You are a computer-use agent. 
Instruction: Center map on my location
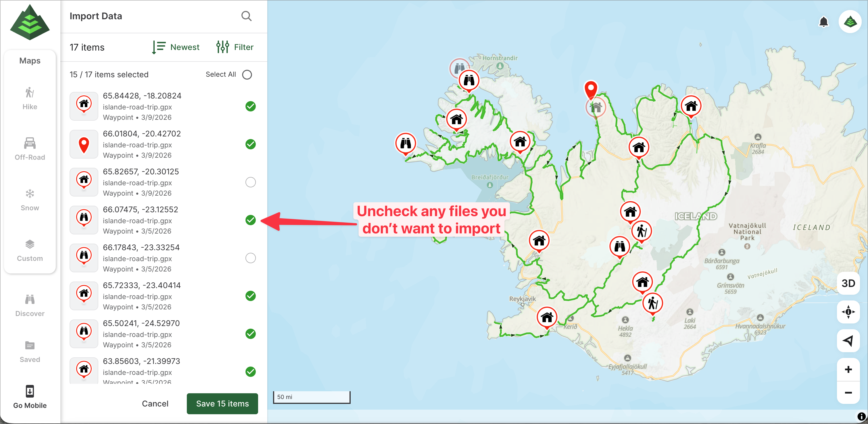[x=848, y=340]
